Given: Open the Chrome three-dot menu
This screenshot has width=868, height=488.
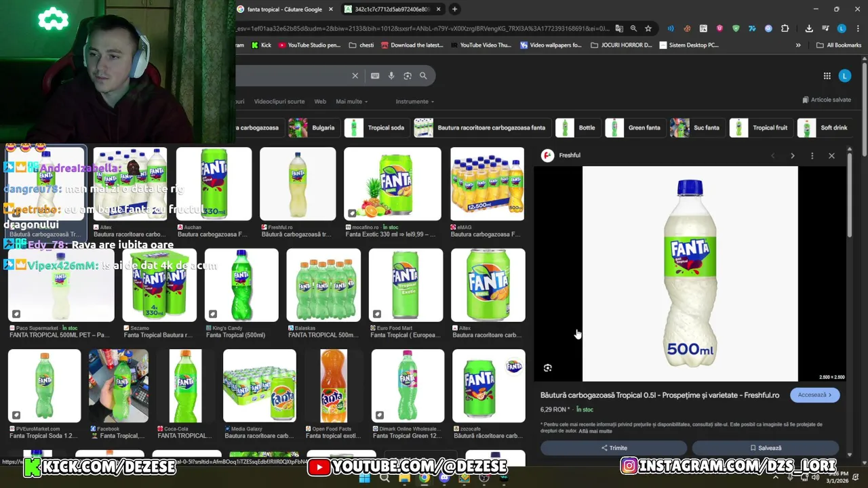Looking at the screenshot, I should 858,28.
